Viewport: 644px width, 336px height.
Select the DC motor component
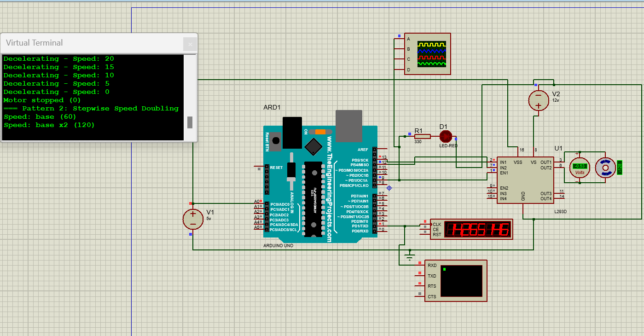[x=605, y=168]
